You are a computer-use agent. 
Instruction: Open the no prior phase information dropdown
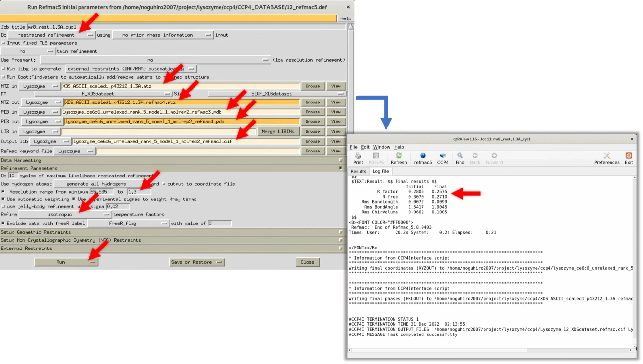(x=162, y=35)
